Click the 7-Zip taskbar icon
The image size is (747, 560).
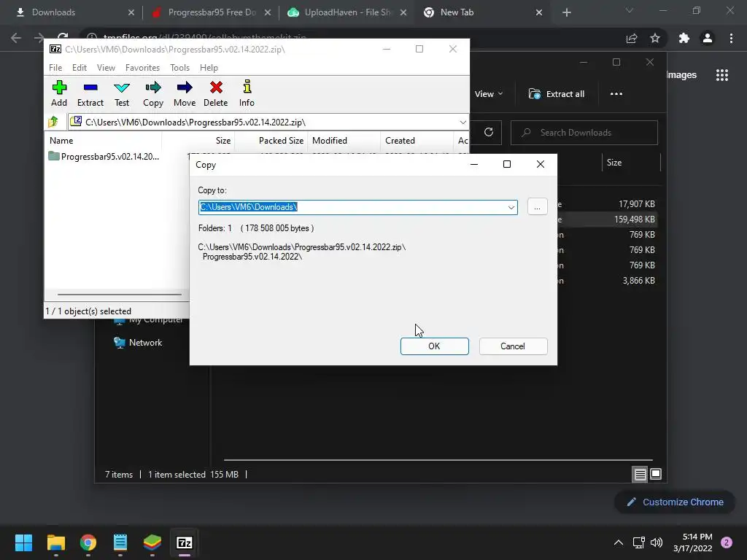(185, 542)
